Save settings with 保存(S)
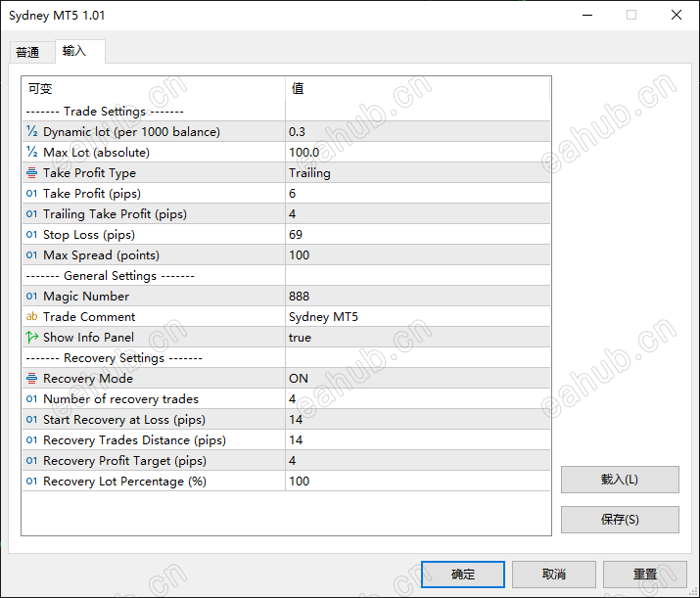The height and width of the screenshot is (598, 700). [x=620, y=519]
